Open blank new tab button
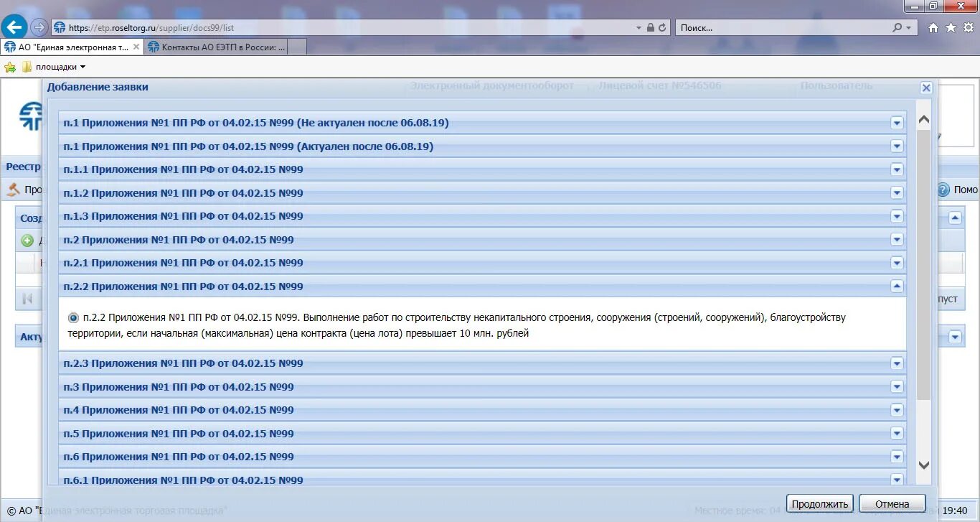The image size is (980, 522). [x=297, y=47]
